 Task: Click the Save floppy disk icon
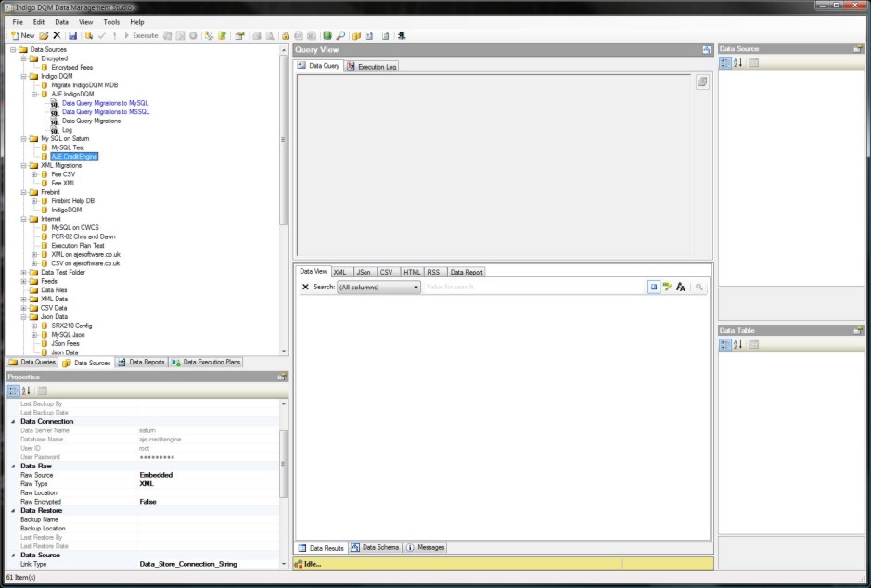pos(72,35)
